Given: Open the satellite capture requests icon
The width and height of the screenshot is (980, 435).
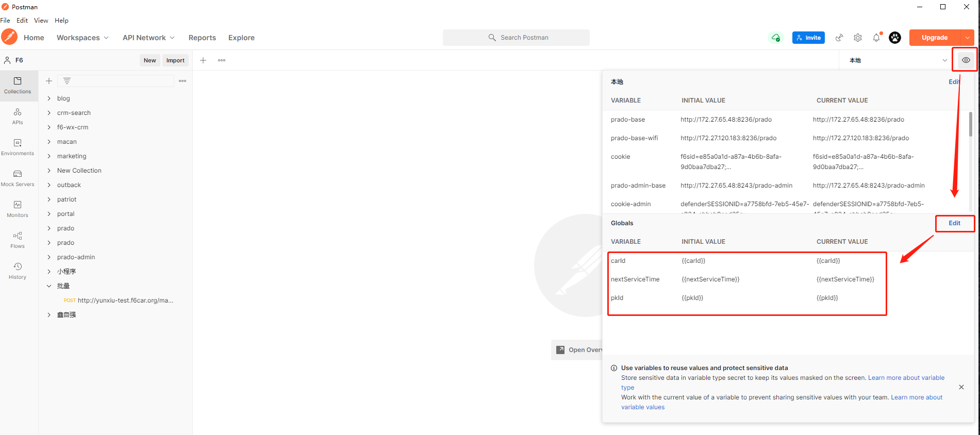Looking at the screenshot, I should pyautogui.click(x=839, y=38).
